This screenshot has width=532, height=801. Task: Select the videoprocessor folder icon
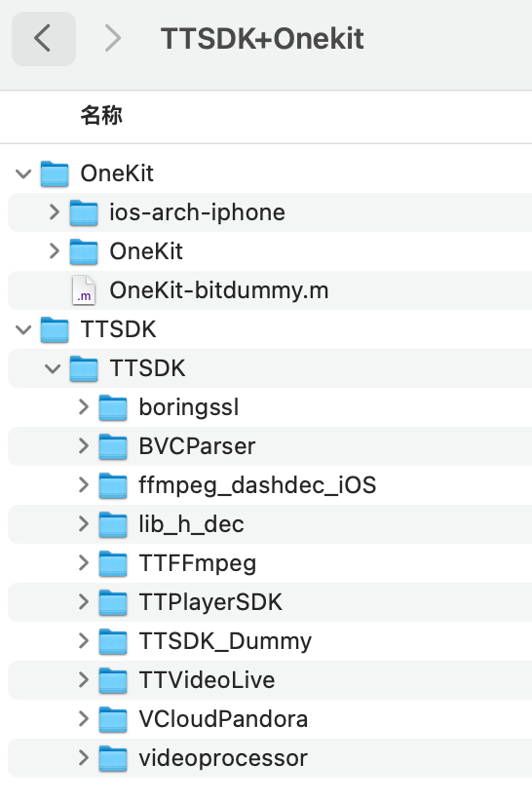[x=113, y=758]
